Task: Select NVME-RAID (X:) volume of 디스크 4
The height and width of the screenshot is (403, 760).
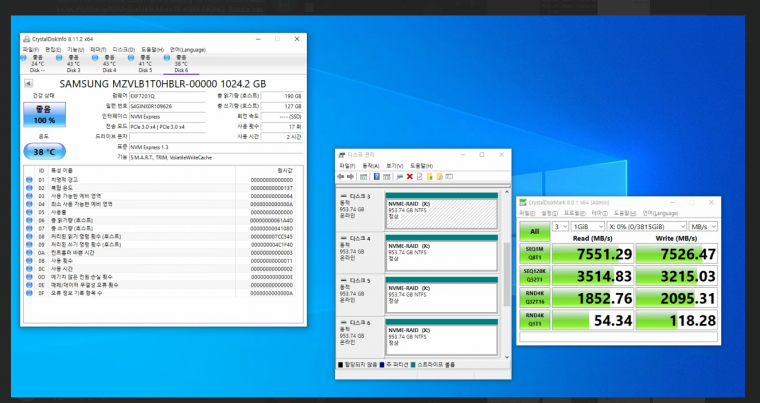Action: point(442,256)
